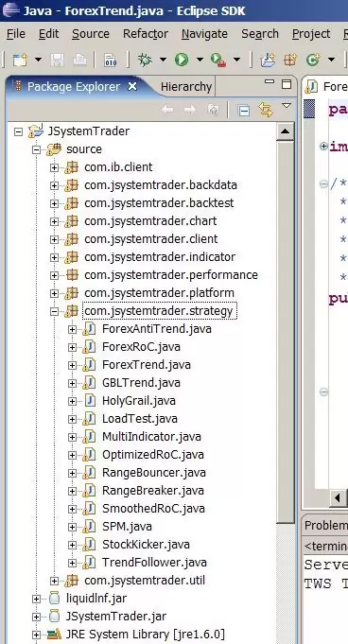Open the Package Explorer view menu triangle

(287, 106)
